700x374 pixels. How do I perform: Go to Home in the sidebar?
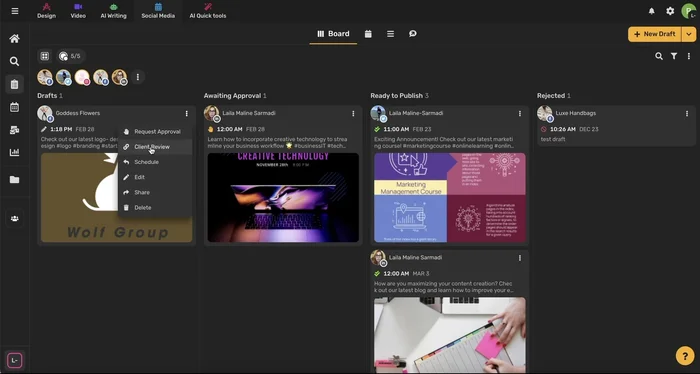[15, 39]
